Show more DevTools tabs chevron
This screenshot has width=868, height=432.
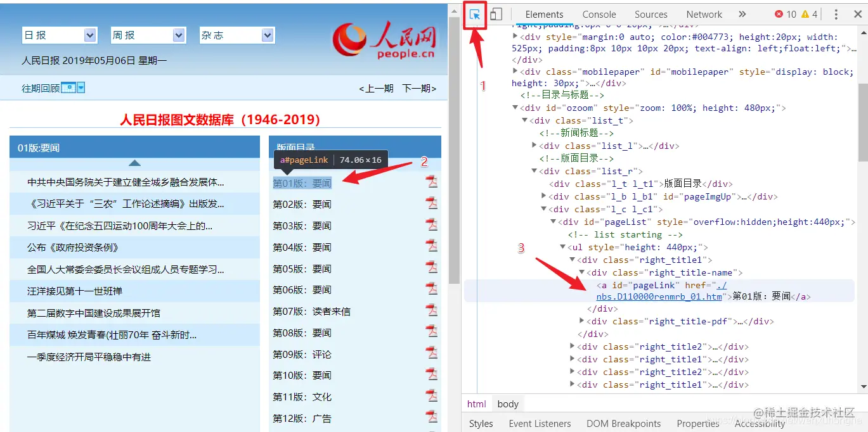(x=742, y=15)
